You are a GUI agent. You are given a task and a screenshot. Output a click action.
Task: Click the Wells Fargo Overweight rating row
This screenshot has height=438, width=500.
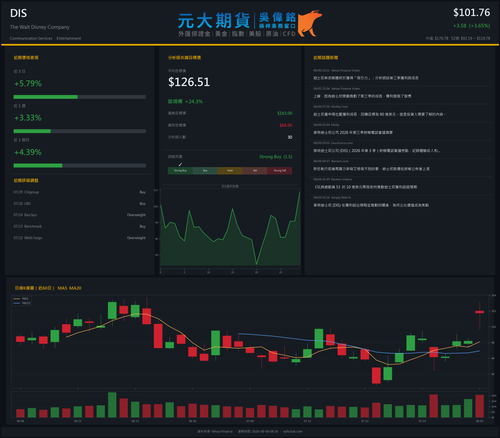click(x=80, y=238)
